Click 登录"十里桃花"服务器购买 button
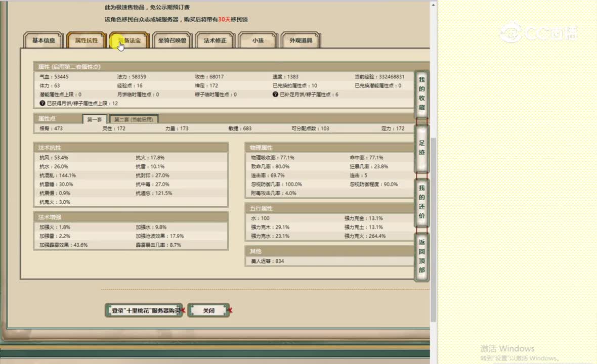597x364 pixels. click(x=144, y=310)
